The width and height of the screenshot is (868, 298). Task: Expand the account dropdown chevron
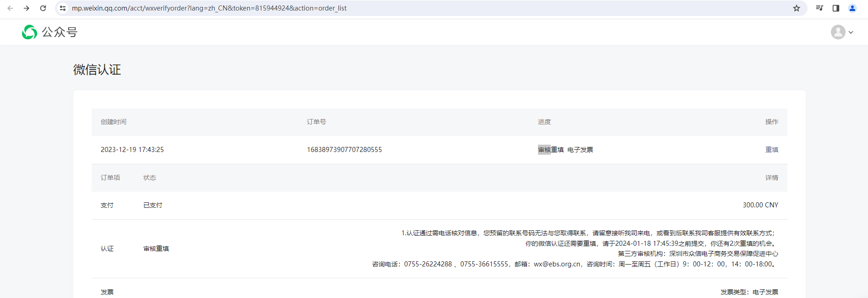click(x=851, y=33)
